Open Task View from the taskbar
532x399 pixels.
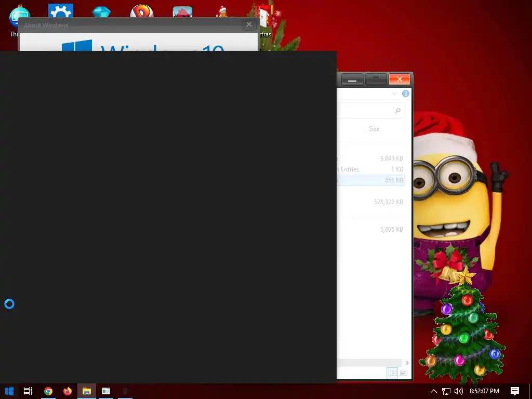28,391
